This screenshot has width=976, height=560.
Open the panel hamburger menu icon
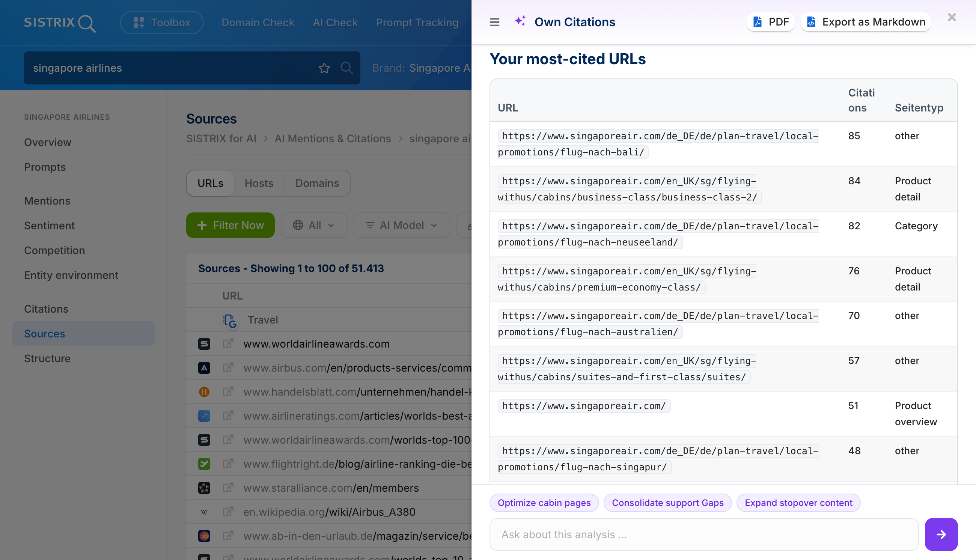(x=494, y=22)
